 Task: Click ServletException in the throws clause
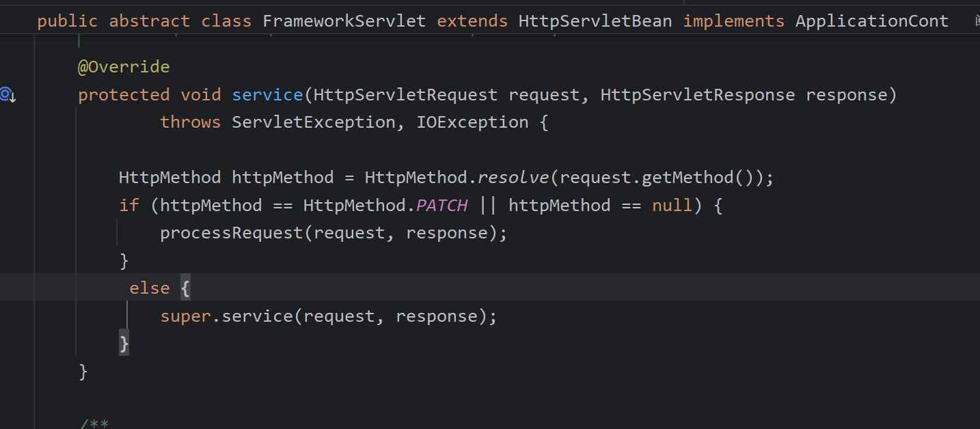(x=314, y=122)
